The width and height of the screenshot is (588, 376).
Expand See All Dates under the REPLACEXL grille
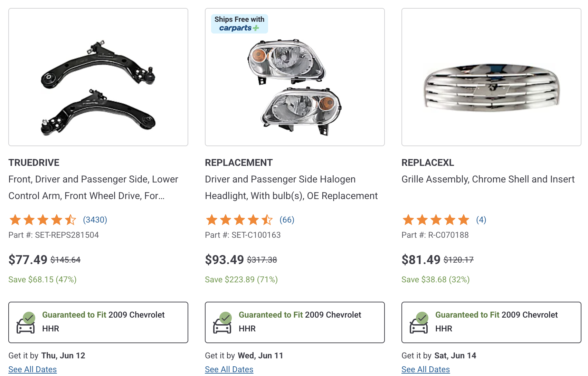click(x=425, y=369)
